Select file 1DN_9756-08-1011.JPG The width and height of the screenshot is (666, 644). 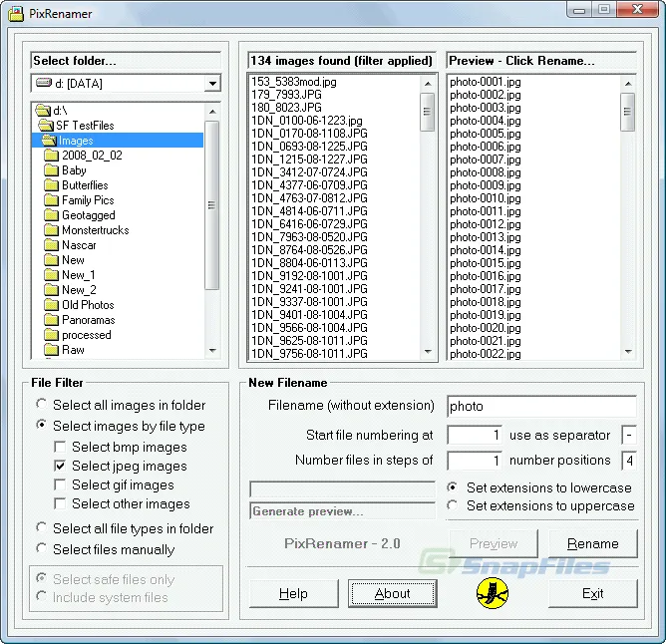click(x=309, y=354)
